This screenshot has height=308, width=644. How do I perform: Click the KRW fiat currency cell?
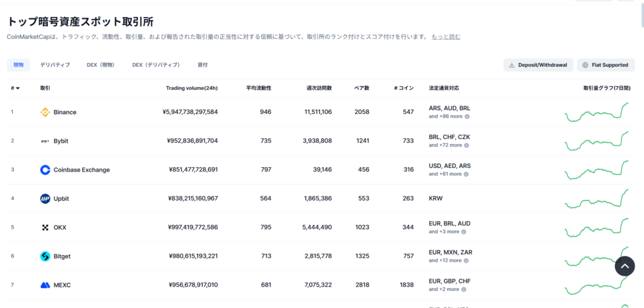(x=436, y=199)
